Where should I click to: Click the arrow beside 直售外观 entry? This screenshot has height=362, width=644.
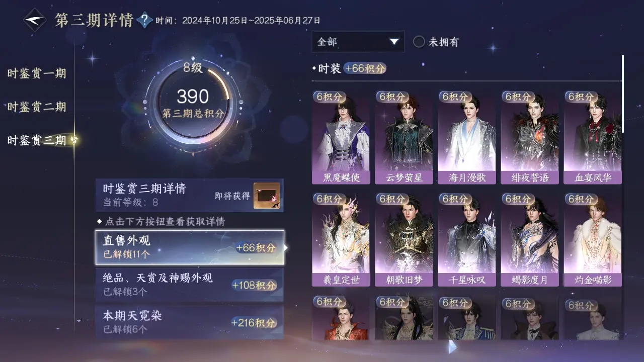(x=286, y=247)
